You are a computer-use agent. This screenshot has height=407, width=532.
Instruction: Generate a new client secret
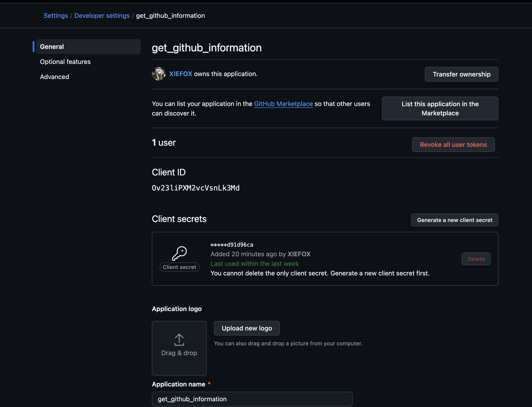455,220
